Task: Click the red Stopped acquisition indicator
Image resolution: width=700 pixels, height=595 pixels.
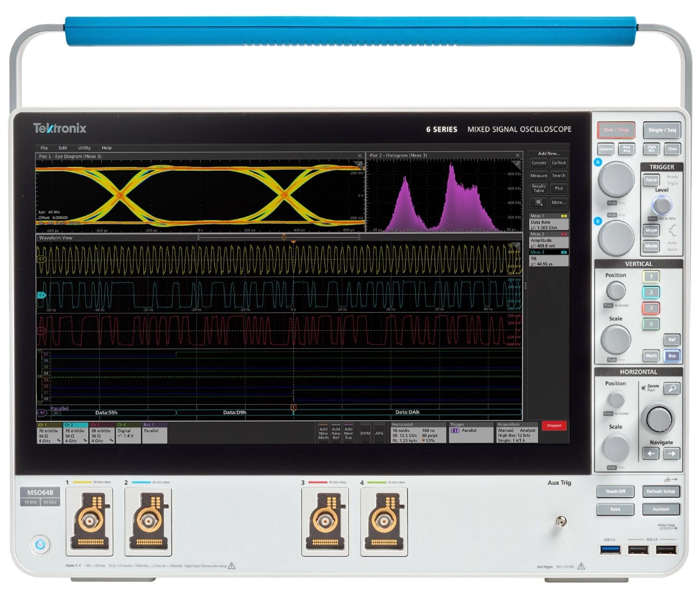Action: (x=555, y=426)
